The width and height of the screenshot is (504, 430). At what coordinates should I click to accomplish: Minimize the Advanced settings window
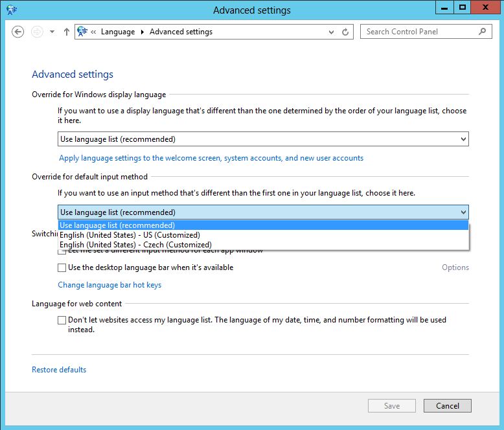coord(444,8)
